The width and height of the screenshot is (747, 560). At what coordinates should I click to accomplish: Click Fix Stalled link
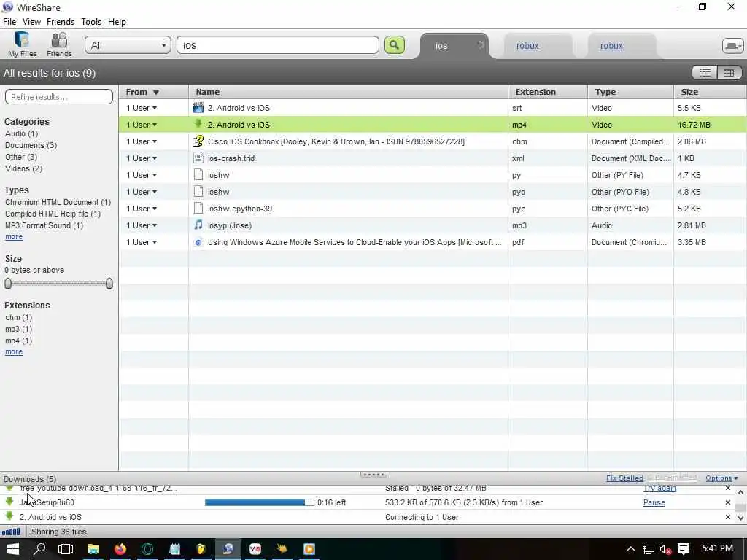tap(624, 478)
